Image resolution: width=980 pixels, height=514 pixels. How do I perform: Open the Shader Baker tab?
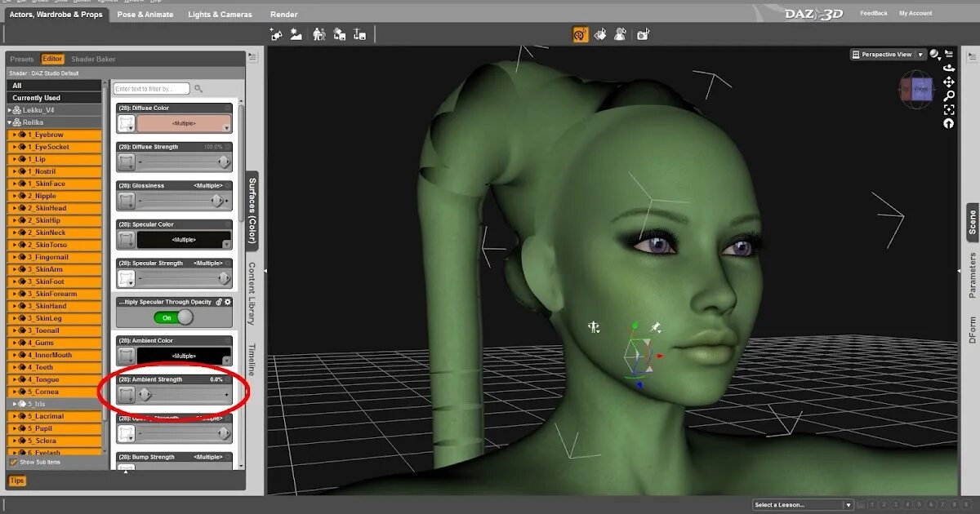click(93, 59)
